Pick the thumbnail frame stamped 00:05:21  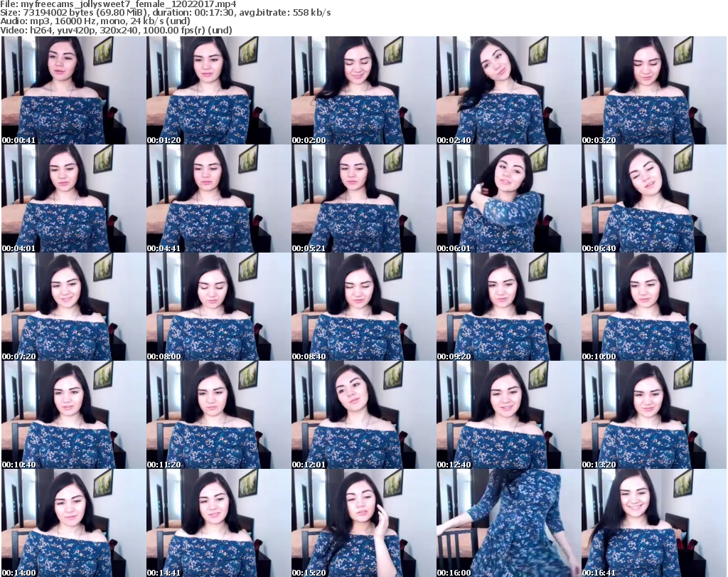coord(363,198)
